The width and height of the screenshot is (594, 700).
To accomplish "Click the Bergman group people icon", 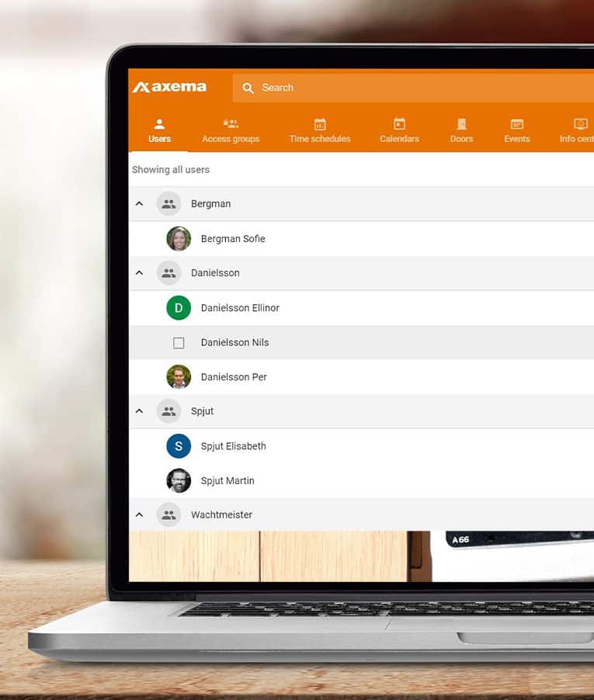I will point(168,203).
